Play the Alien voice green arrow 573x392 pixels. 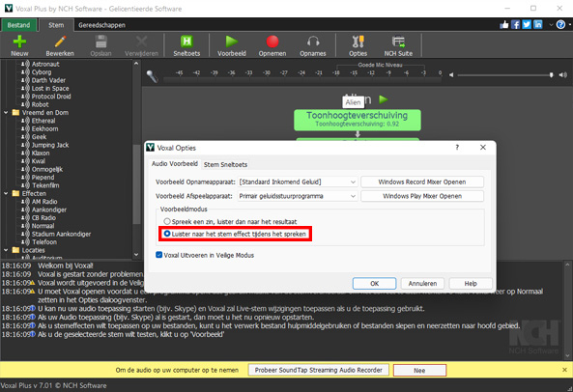(383, 99)
